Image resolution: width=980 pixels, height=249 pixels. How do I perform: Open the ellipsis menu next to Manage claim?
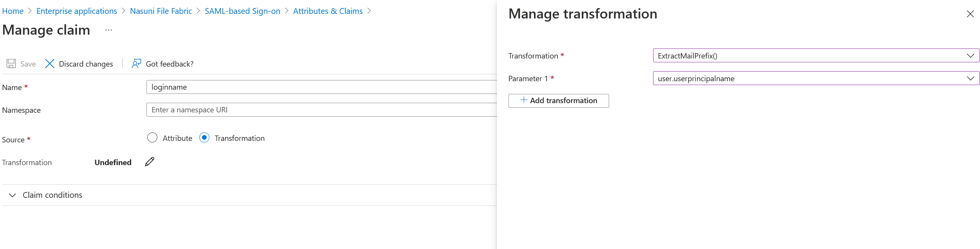point(109,30)
